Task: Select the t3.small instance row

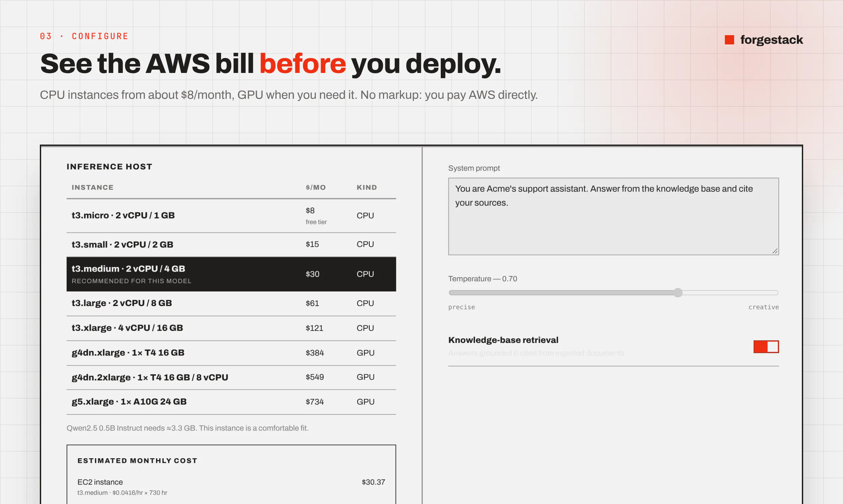Action: pos(231,244)
